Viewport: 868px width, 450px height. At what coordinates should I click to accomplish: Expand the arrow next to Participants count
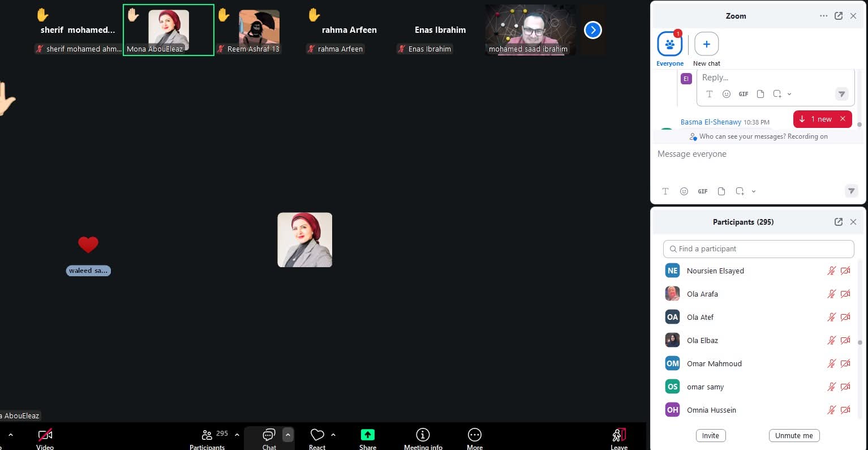(x=237, y=435)
